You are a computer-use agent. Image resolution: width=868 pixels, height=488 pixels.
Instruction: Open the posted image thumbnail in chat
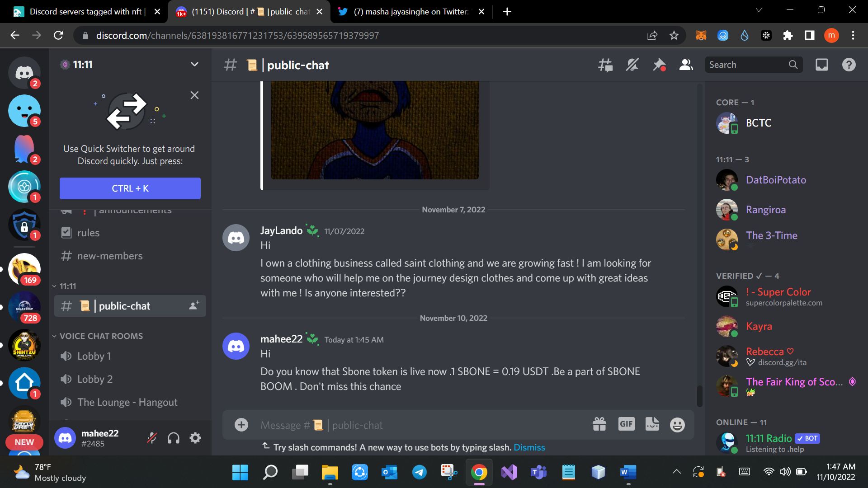coord(375,131)
